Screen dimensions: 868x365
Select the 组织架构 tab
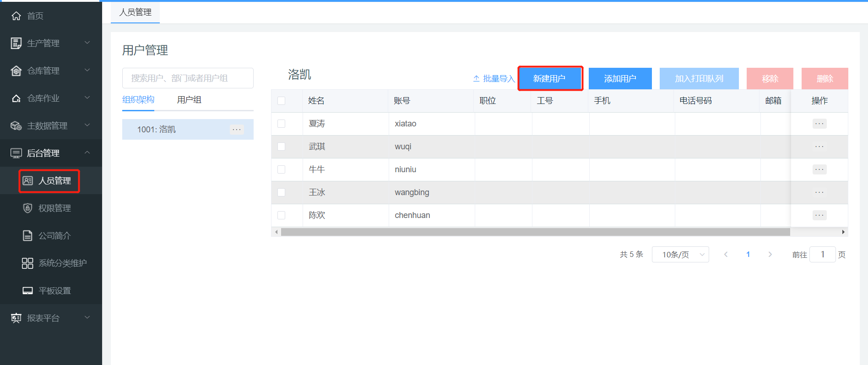[x=138, y=100]
